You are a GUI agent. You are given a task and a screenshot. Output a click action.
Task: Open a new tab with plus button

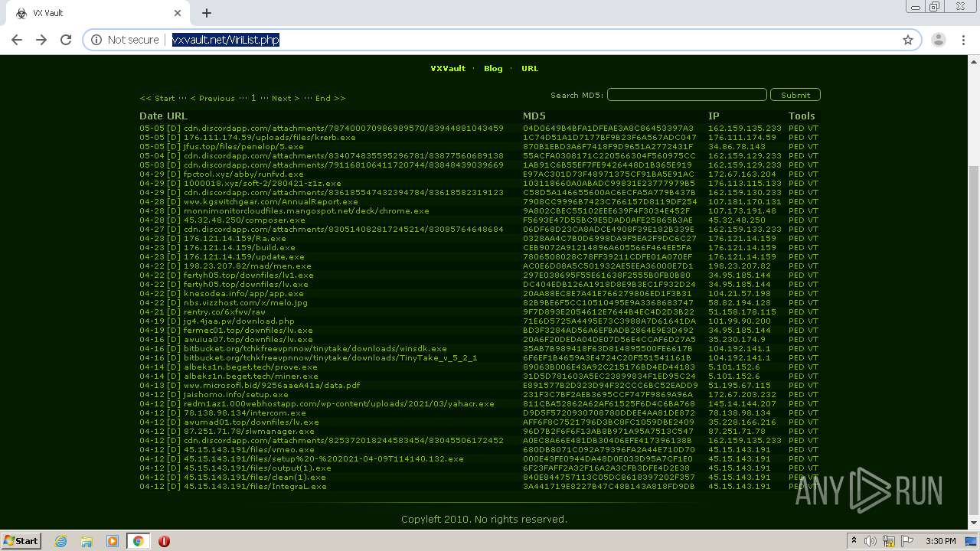(207, 13)
